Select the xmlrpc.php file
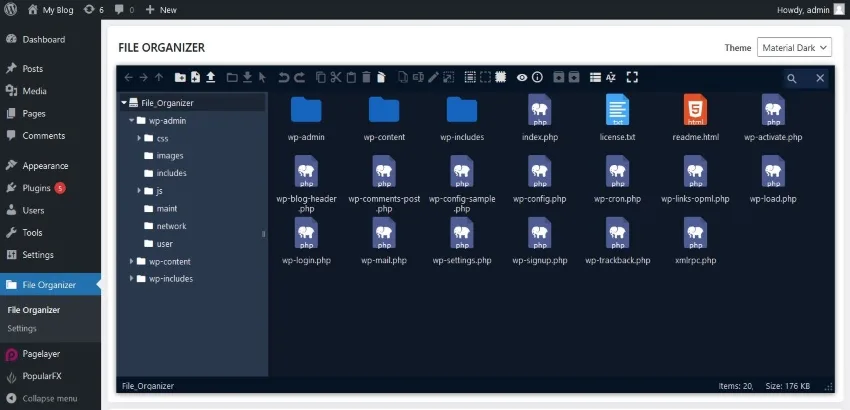Viewport: 850px width, 410px height. click(x=696, y=240)
